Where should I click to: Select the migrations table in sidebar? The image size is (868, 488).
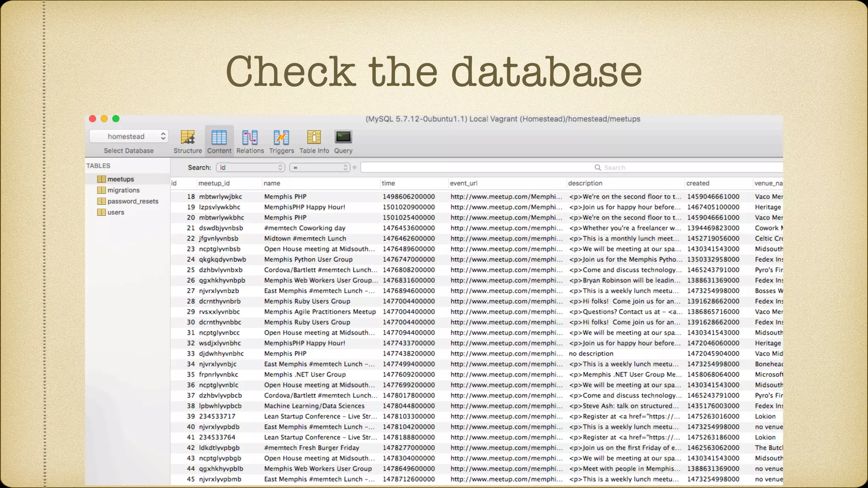(x=128, y=190)
